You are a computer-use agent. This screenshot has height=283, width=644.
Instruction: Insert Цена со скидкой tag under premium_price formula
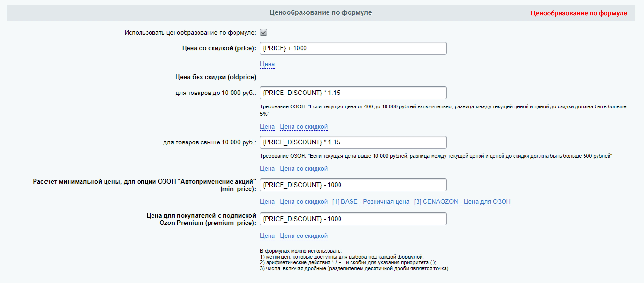[303, 236]
